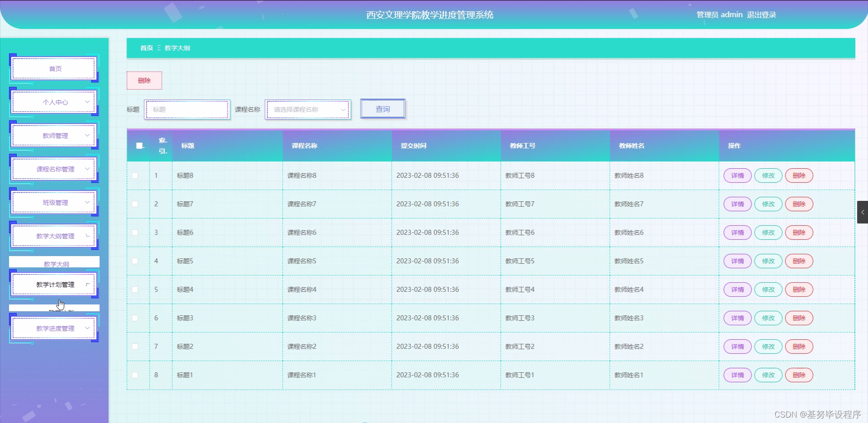Click 删除 for row 标题5

pyautogui.click(x=799, y=261)
